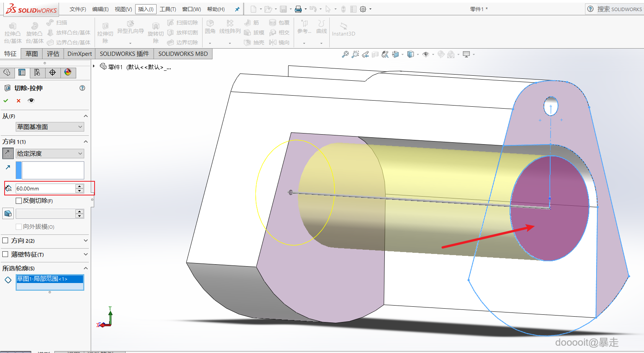Screen dimensions: 644x353
Task: Switch to the 草图 tab
Action: pos(31,54)
